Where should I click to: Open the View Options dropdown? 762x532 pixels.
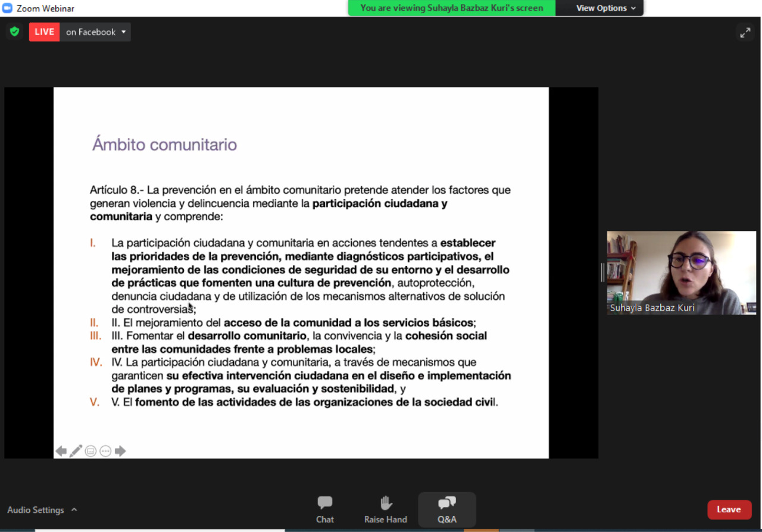[599, 8]
